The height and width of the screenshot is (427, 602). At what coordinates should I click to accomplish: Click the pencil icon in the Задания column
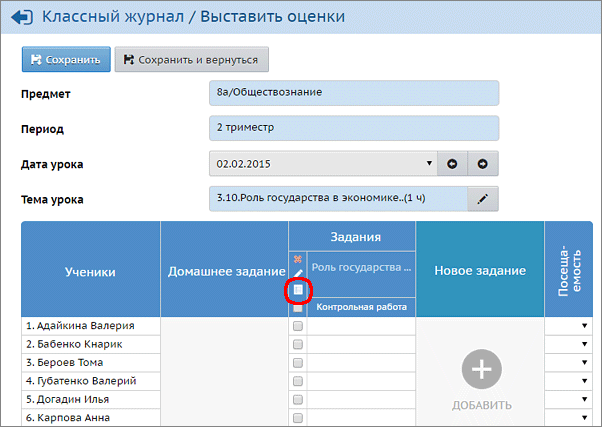297,274
